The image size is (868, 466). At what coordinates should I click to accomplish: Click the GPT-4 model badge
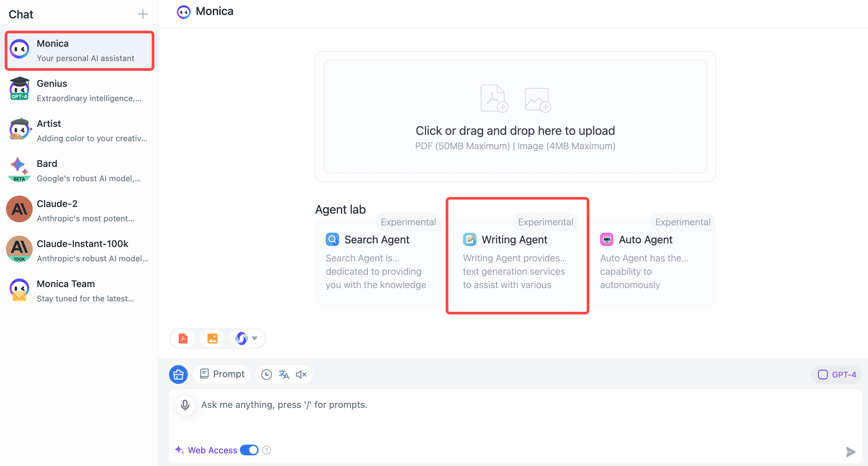837,374
